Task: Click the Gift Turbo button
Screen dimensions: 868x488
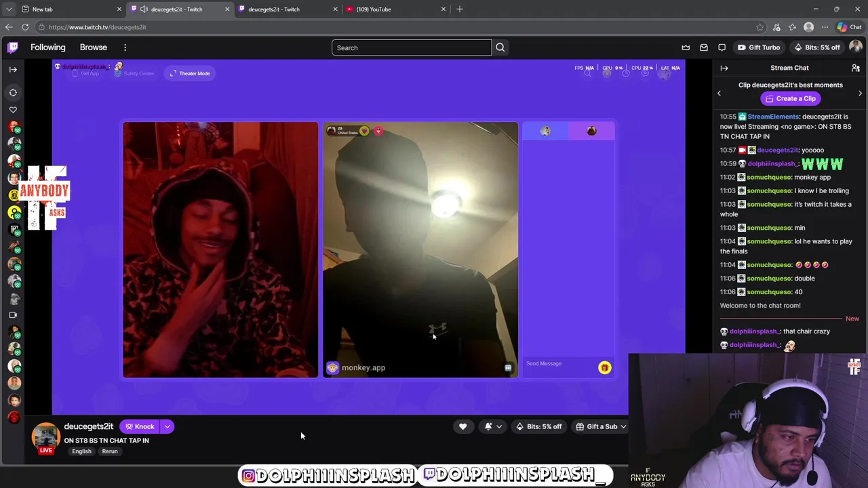Action: 759,47
